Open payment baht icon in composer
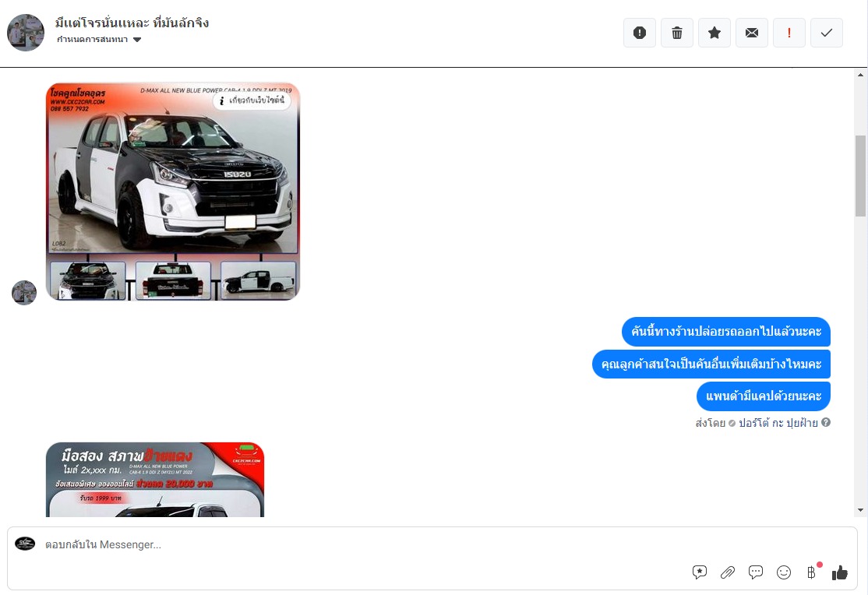 pyautogui.click(x=812, y=572)
